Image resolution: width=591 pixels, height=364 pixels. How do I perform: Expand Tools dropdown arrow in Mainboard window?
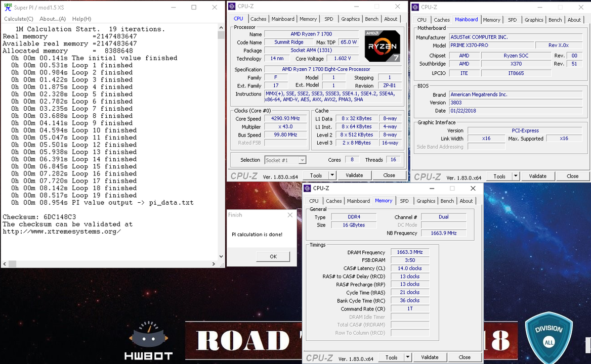pyautogui.click(x=516, y=176)
